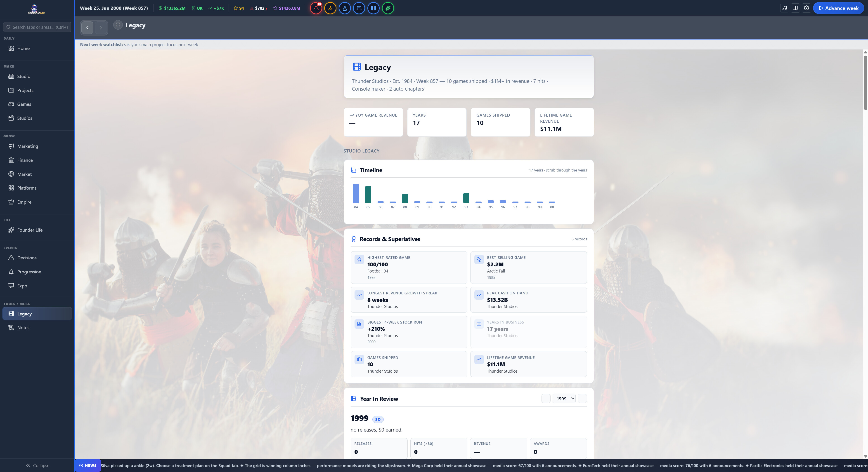868x472 pixels.
Task: Click the Timeline bar chart icon
Action: [353, 170]
